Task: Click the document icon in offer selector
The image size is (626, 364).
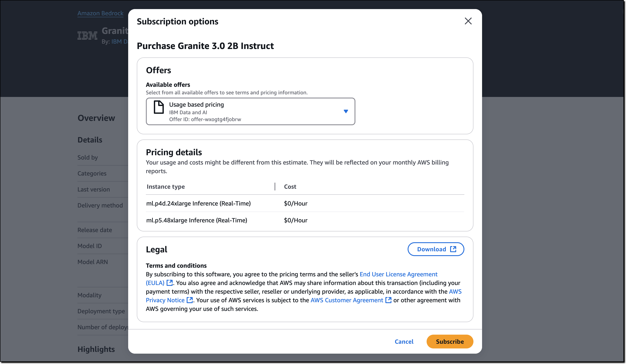Action: (159, 107)
